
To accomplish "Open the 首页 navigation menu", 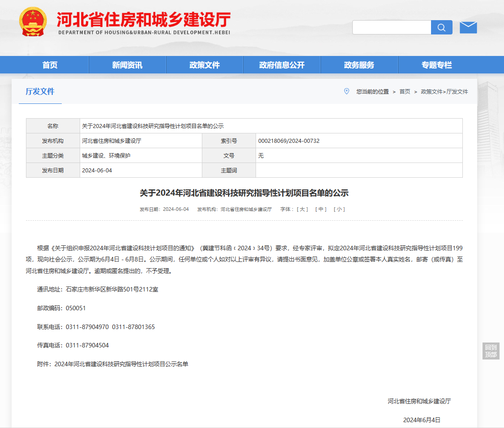I will pos(50,65).
